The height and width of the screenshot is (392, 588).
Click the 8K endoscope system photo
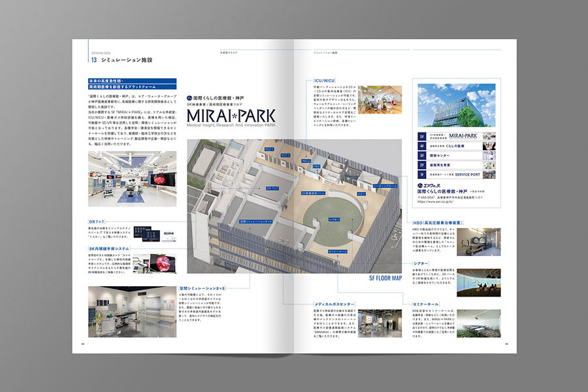click(x=154, y=263)
